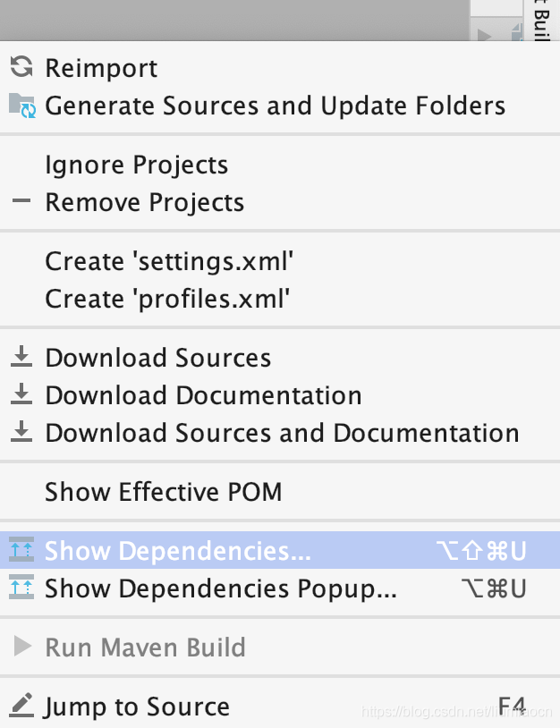Select Reimport menu entry text
The width and height of the screenshot is (560, 728).
[101, 68]
